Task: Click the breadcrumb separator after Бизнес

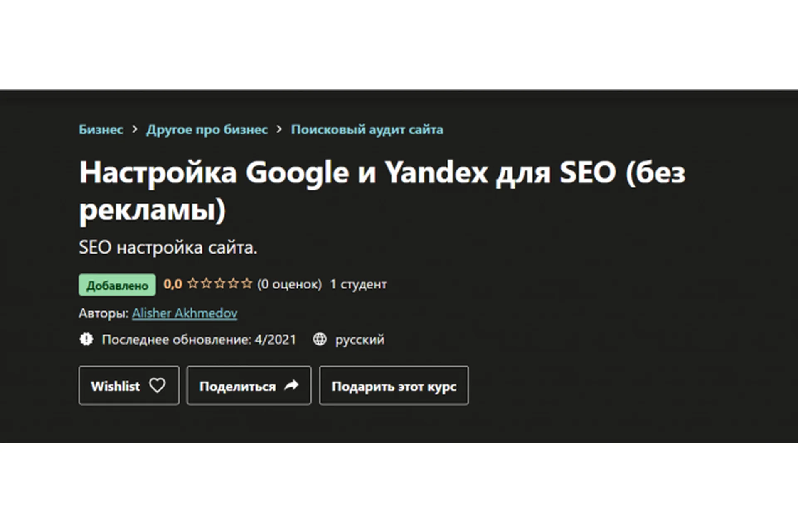Action: 135,130
